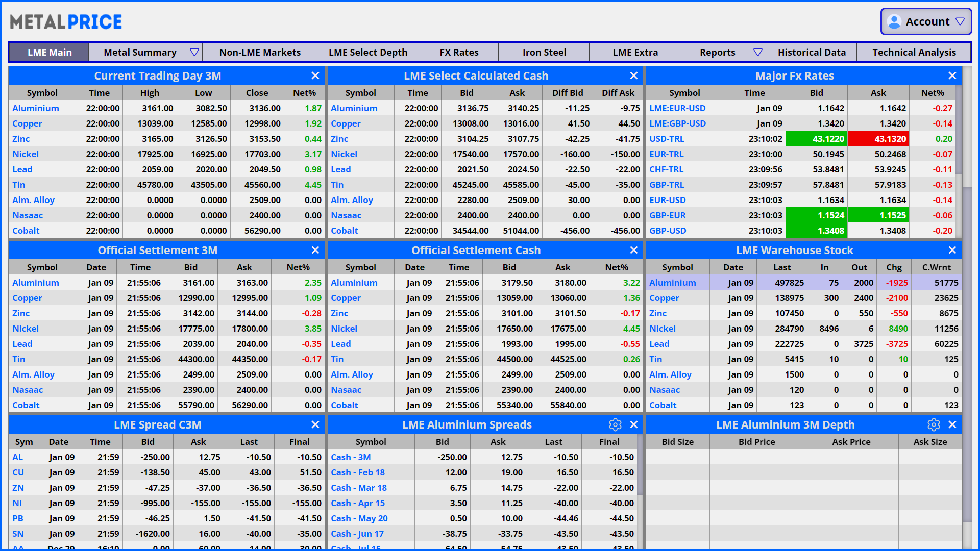Click the USD-TRL symbol link

tap(667, 139)
